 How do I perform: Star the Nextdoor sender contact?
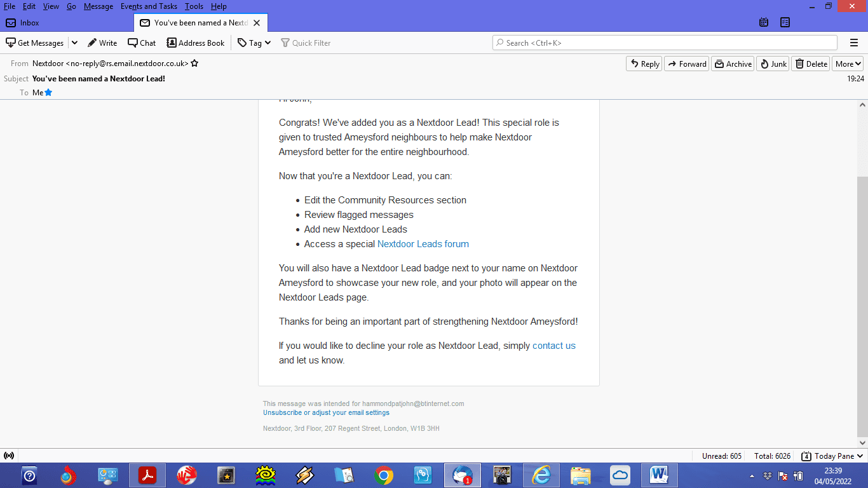click(x=194, y=64)
